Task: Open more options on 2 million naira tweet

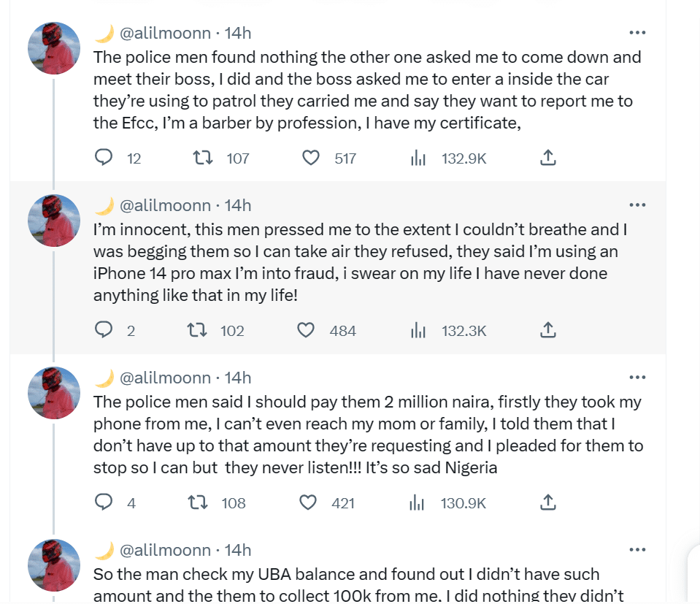Action: tap(637, 378)
